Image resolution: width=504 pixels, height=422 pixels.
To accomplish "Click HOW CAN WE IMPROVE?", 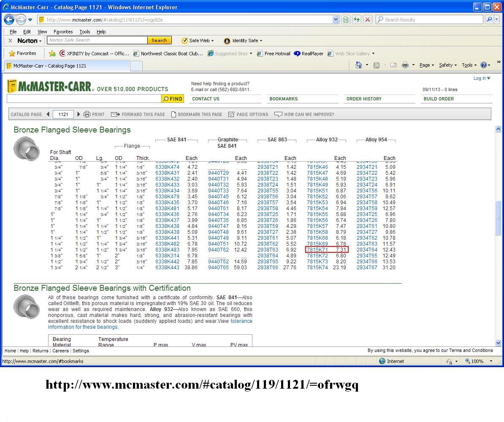I will click(x=304, y=114).
